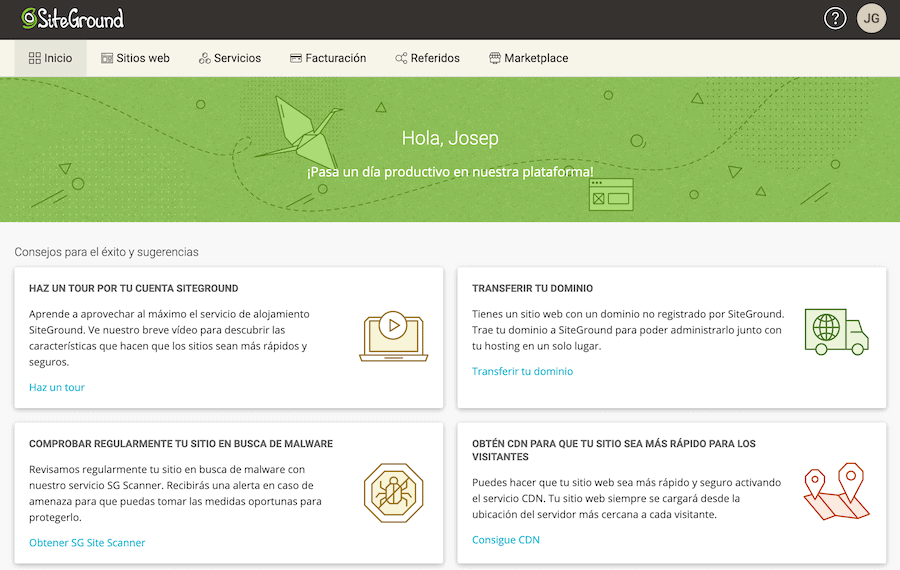Image resolution: width=900 pixels, height=570 pixels.
Task: Click the laptop video play icon
Action: 394,336
